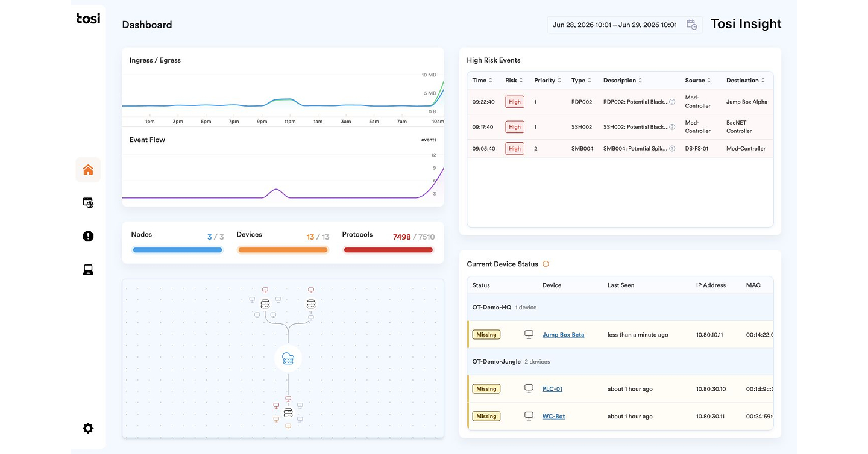Click IP address 10.80.10.11

(x=709, y=334)
